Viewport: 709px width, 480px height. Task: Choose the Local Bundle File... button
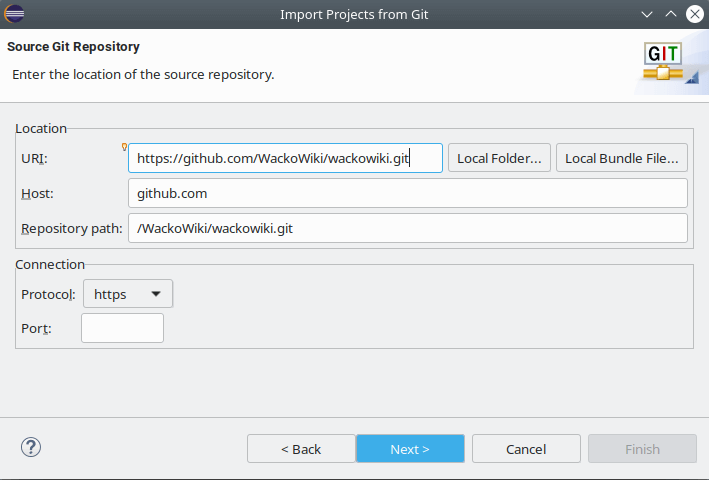[x=622, y=158]
